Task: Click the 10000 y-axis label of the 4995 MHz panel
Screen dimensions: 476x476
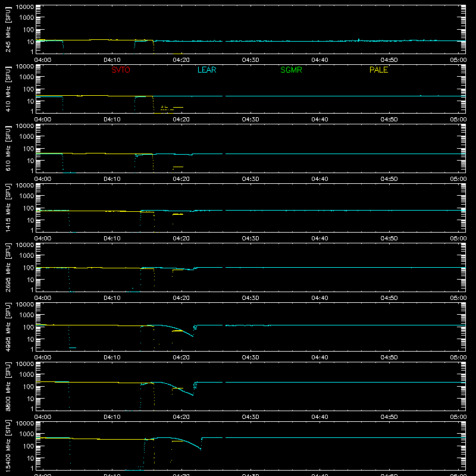Action: click(x=25, y=305)
